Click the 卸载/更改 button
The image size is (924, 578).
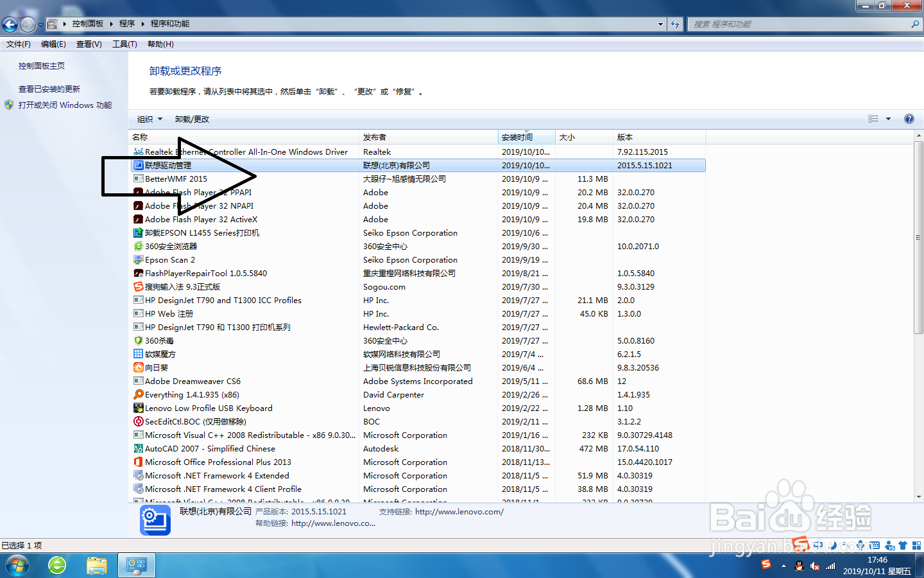[192, 118]
